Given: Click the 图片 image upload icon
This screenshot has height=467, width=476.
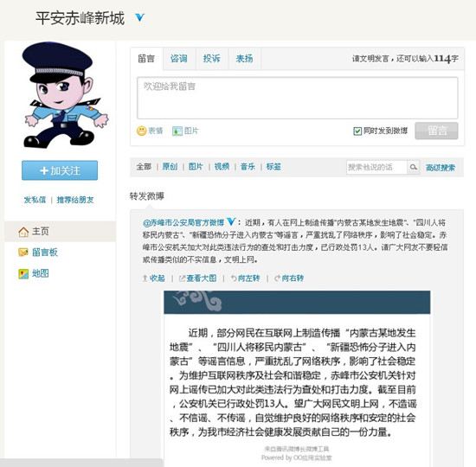Looking at the screenshot, I should [x=177, y=131].
